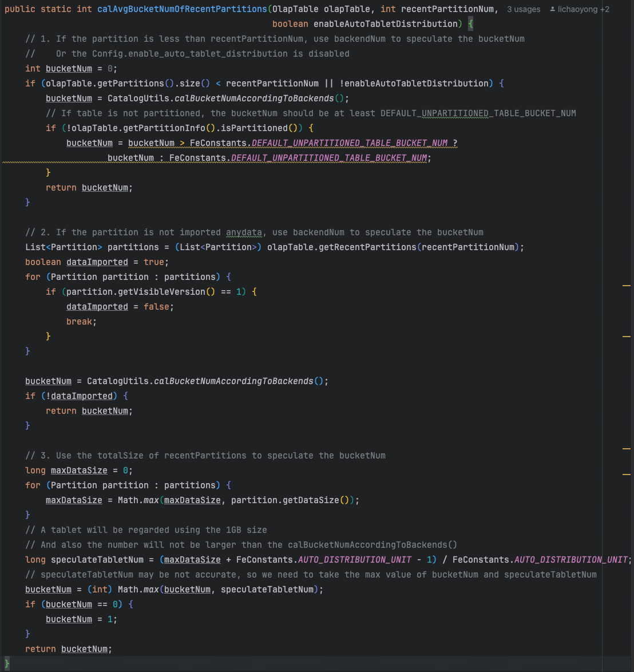Click the green closing brace ending the method
Screen dimensions: 634x672
(7, 664)
